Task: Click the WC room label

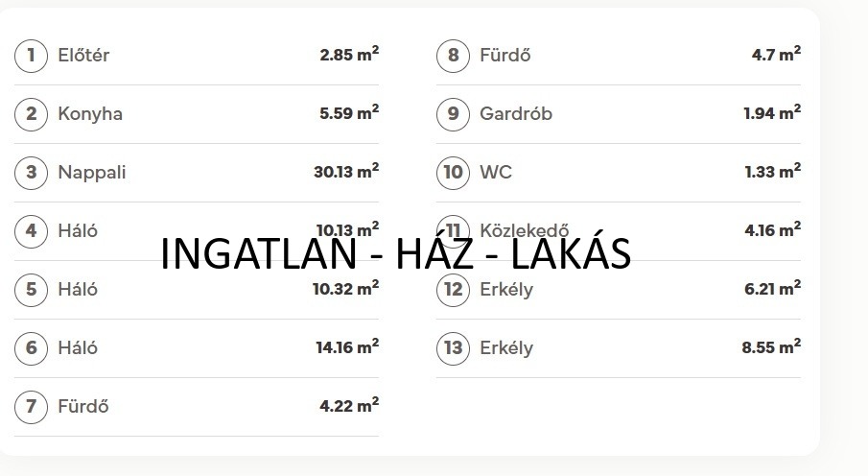Action: coord(496,173)
